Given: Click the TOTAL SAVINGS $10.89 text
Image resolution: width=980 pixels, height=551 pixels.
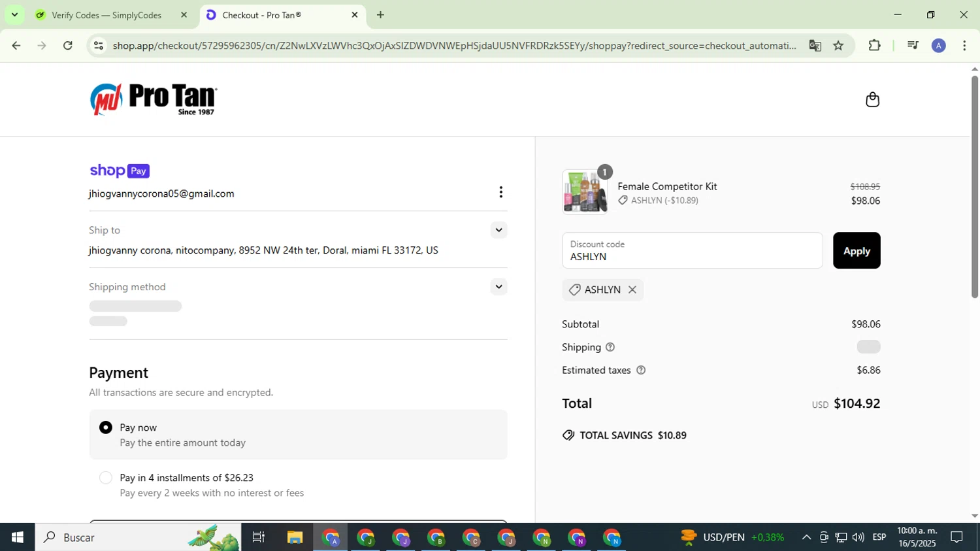Looking at the screenshot, I should [x=633, y=435].
